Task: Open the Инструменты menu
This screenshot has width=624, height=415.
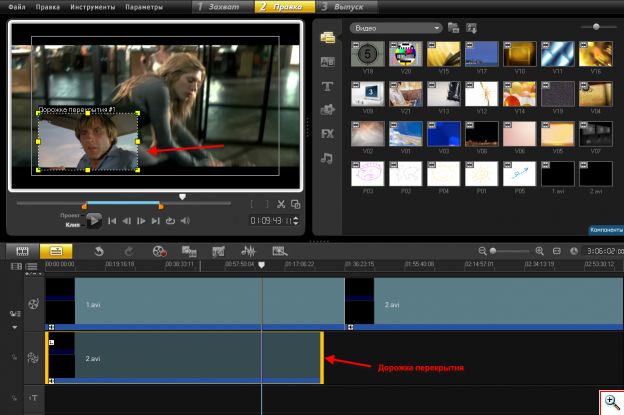Action: 93,7
